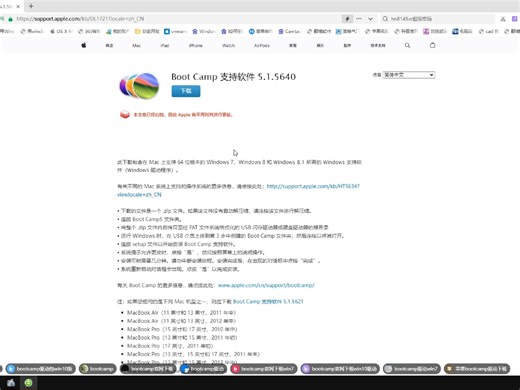
Task: Open the iPad navigation menu
Action: pyautogui.click(x=165, y=45)
